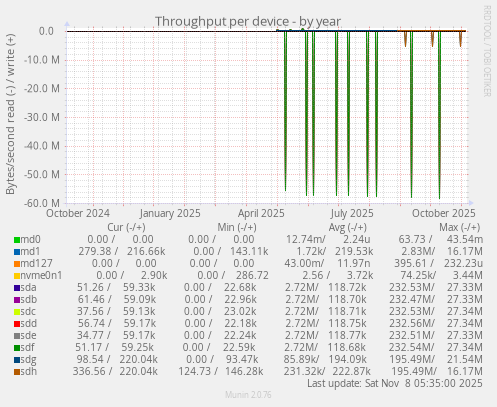Click the md0 green legend swatch
The width and height of the screenshot is (497, 407).
pos(17,240)
